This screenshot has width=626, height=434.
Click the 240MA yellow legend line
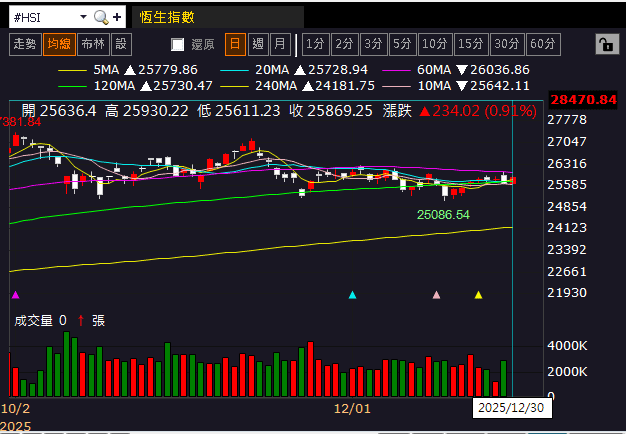tap(234, 86)
